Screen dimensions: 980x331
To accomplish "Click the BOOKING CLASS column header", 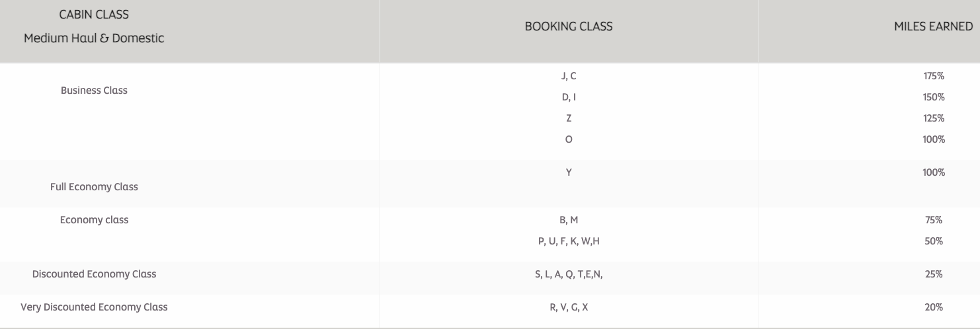I will 569,26.
